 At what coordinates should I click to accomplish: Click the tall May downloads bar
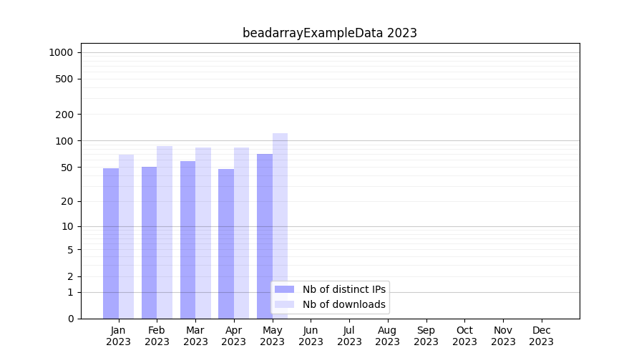280,208
